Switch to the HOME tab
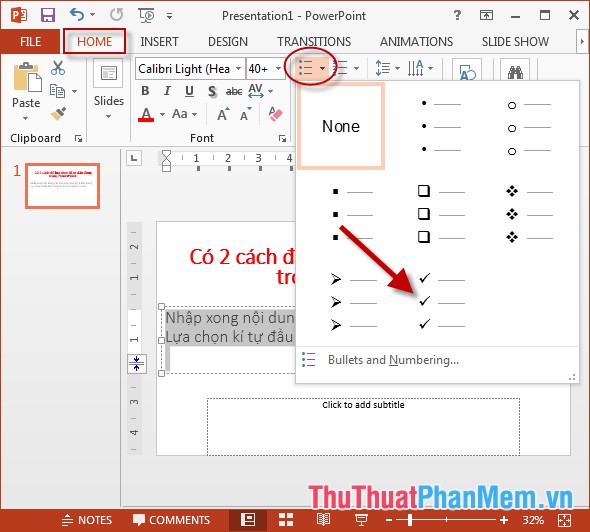This screenshot has height=532, width=590. [x=94, y=41]
